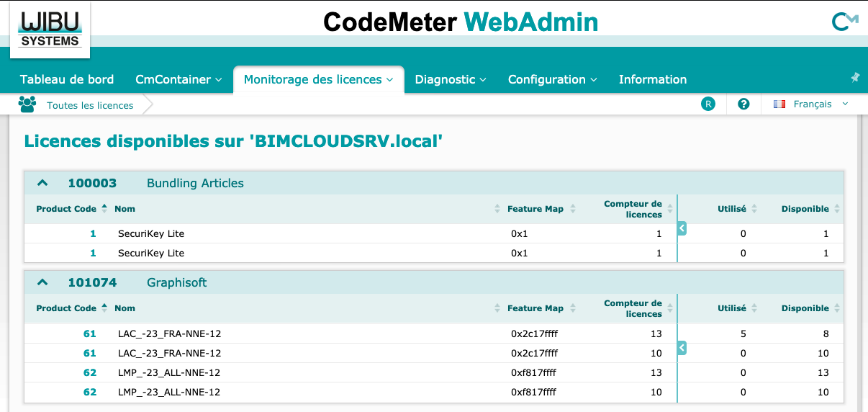Click the pin icon on the navigation bar

point(855,77)
